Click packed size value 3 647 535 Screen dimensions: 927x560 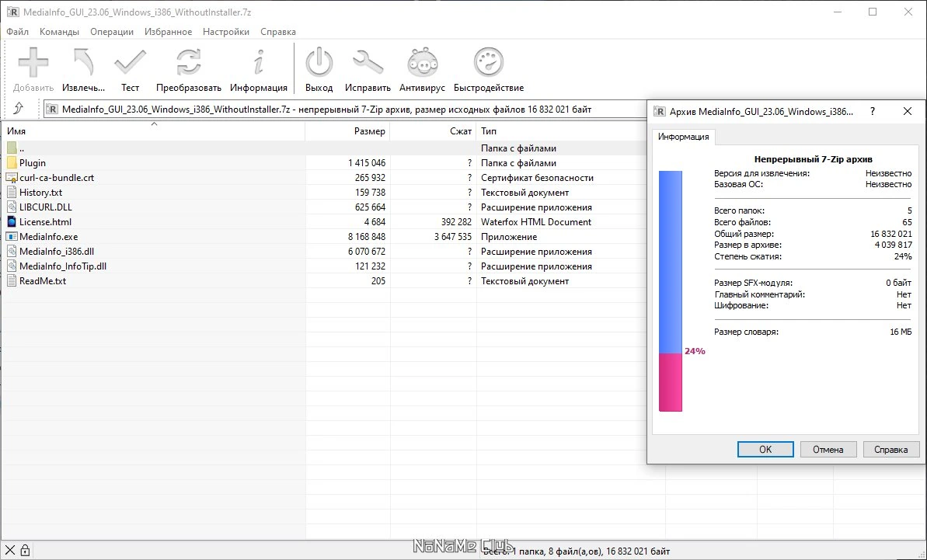(x=453, y=236)
